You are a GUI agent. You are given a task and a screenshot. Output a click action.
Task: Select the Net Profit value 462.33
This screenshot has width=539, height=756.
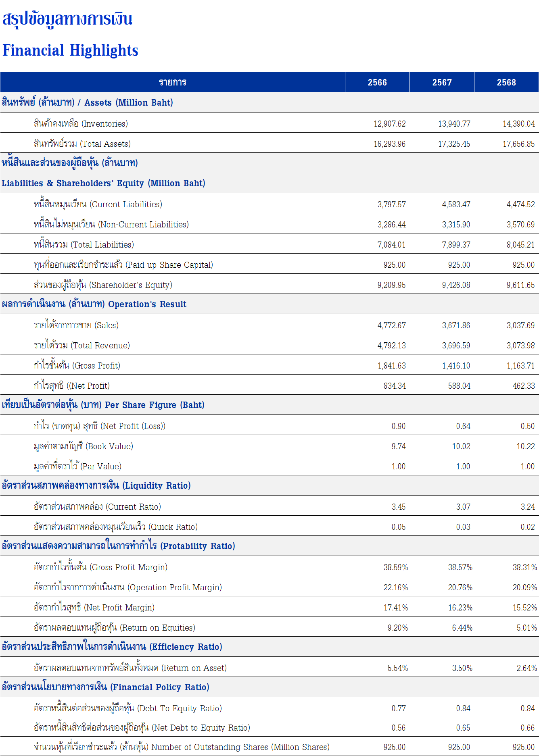(x=523, y=386)
